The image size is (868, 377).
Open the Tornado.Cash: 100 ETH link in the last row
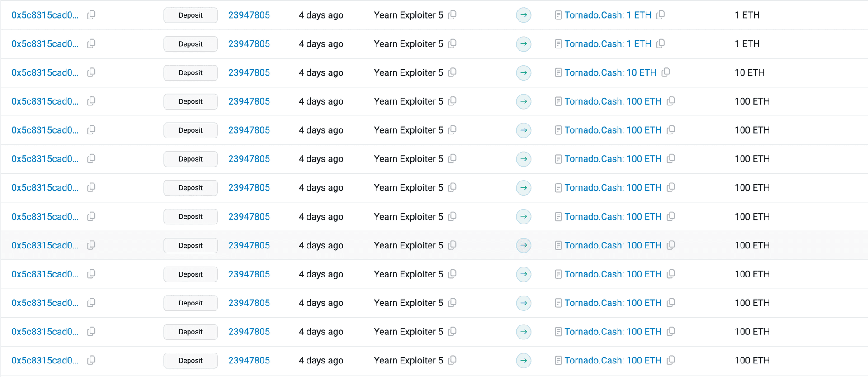[x=613, y=360]
